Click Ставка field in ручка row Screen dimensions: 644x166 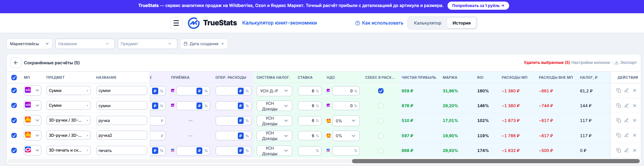click(x=310, y=121)
